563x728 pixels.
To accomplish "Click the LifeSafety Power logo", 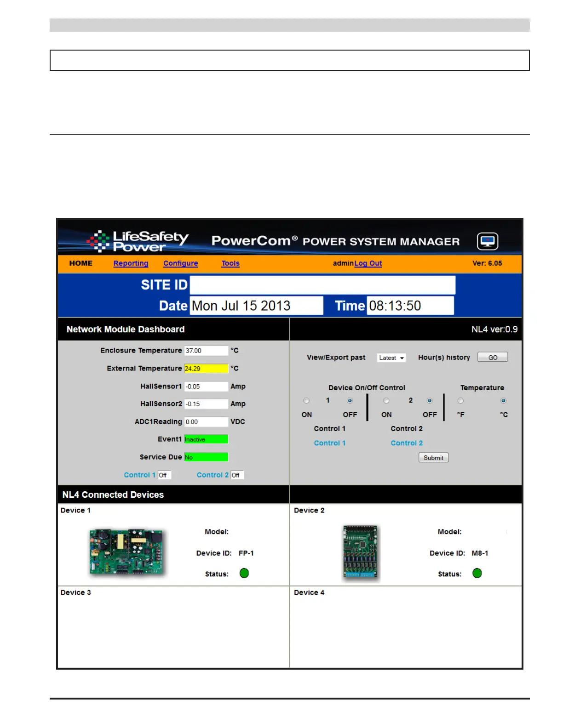I will click(x=138, y=241).
